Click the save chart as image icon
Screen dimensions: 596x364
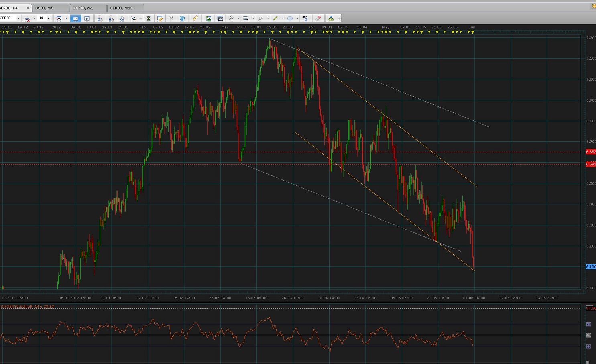pyautogui.click(x=208, y=18)
